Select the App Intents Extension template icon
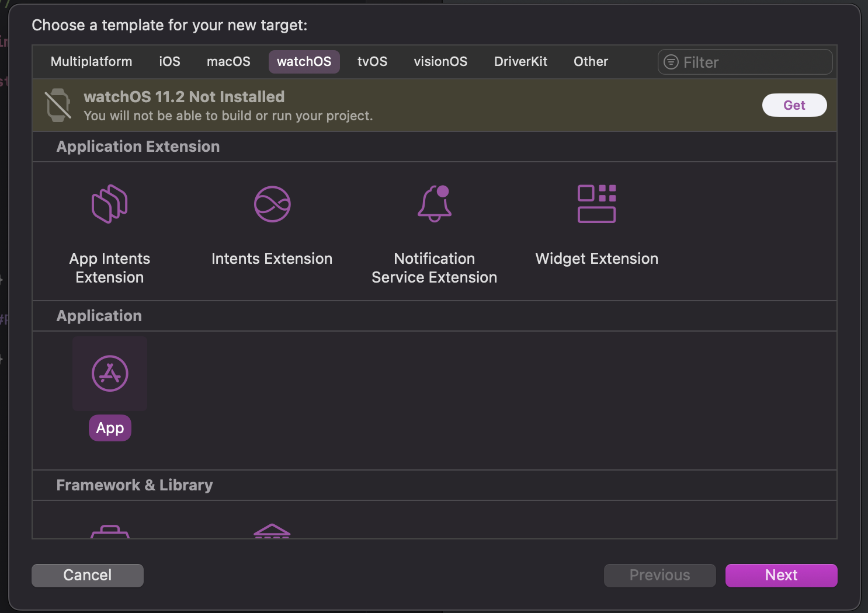 click(110, 204)
